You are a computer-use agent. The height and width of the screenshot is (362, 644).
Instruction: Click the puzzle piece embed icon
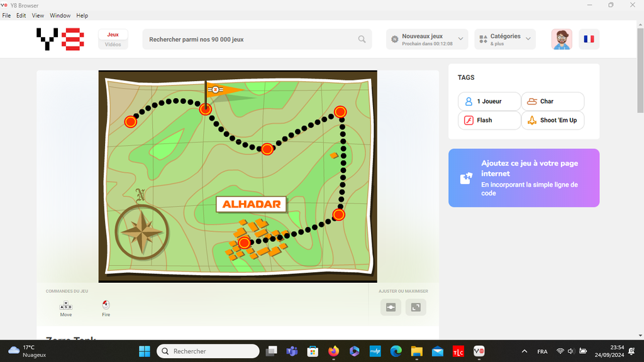point(466,178)
